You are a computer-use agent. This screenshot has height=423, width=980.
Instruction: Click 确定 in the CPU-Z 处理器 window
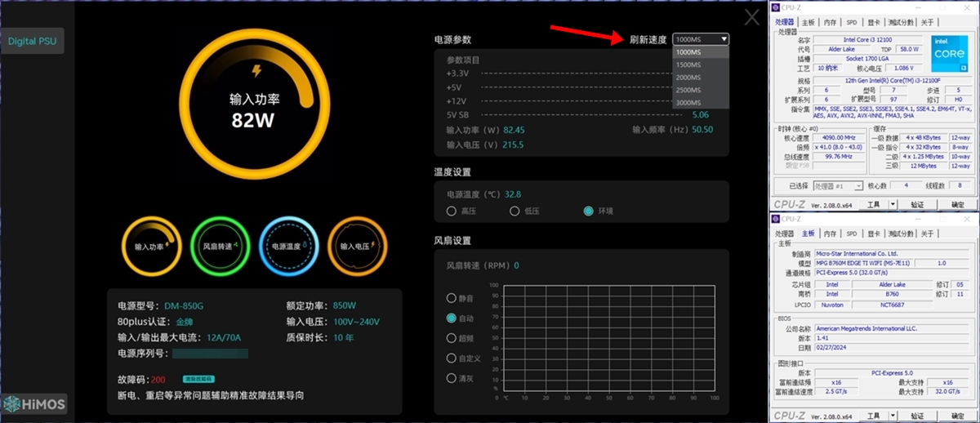point(957,205)
